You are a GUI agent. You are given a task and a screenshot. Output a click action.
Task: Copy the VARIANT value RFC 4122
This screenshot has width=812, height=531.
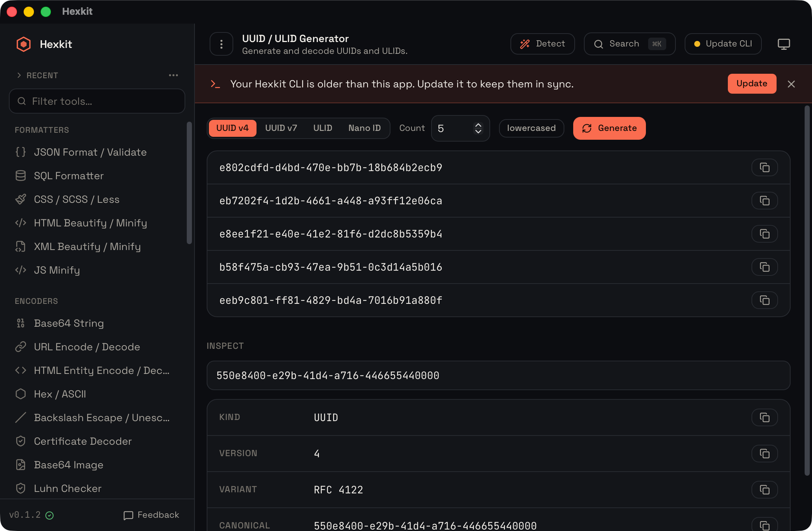point(765,490)
